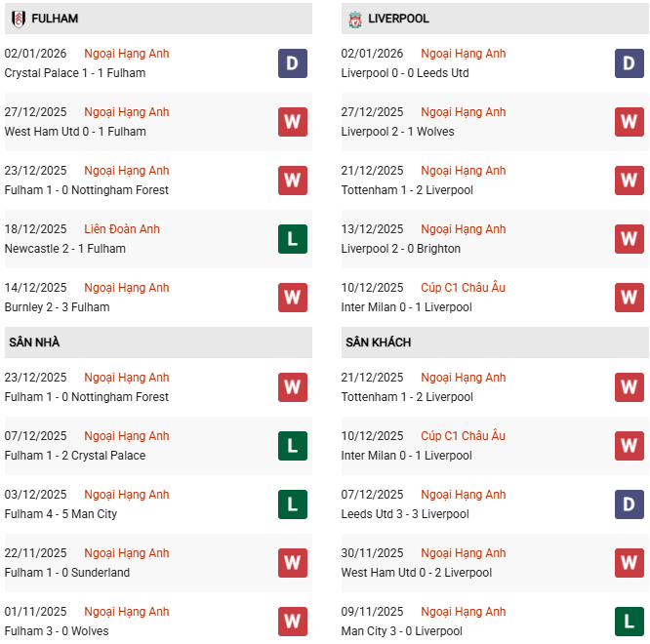
Task: Click the Liverpool club crest icon
Action: (354, 19)
